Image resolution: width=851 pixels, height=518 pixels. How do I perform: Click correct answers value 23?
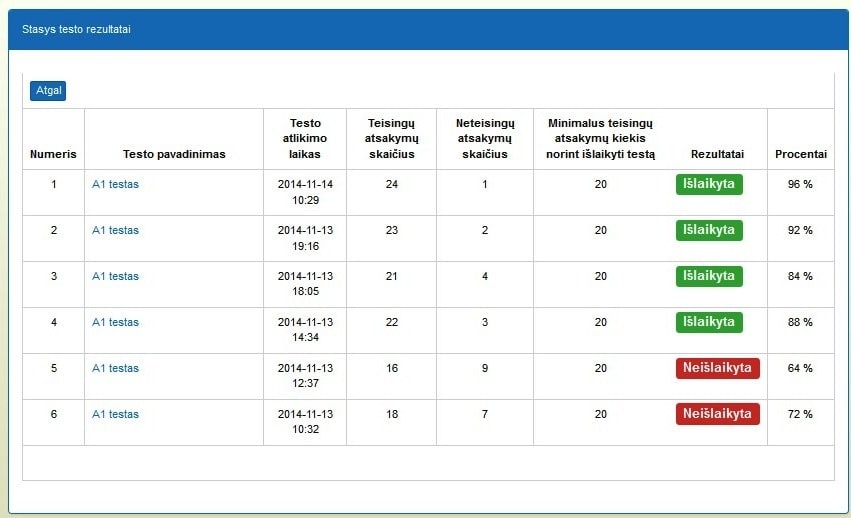tap(392, 230)
